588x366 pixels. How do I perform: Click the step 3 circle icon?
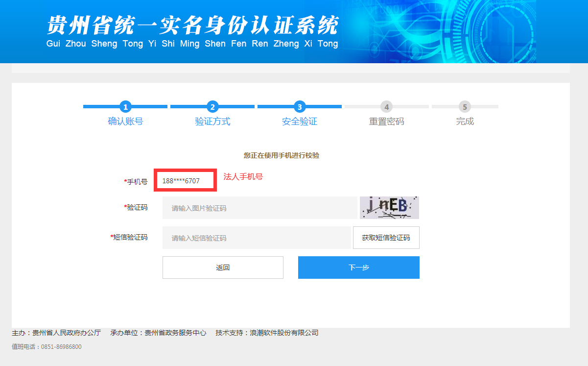(x=300, y=107)
